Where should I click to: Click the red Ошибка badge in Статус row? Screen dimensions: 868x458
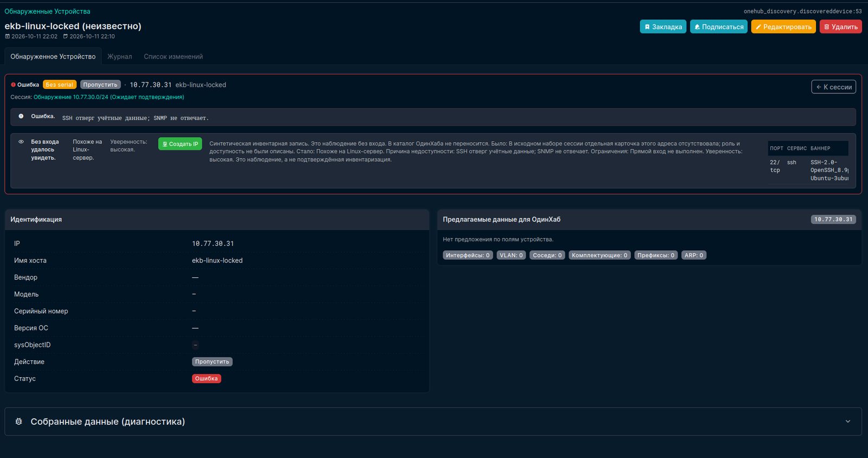coord(206,379)
